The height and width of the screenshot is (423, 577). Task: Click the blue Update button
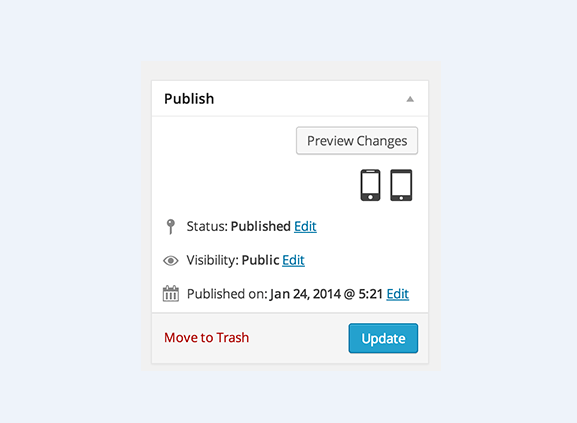click(383, 338)
